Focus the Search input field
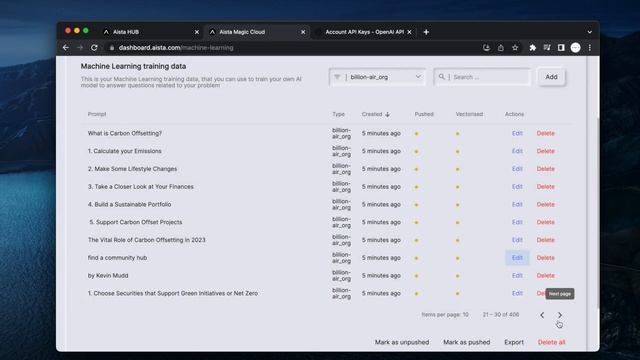 tap(482, 77)
